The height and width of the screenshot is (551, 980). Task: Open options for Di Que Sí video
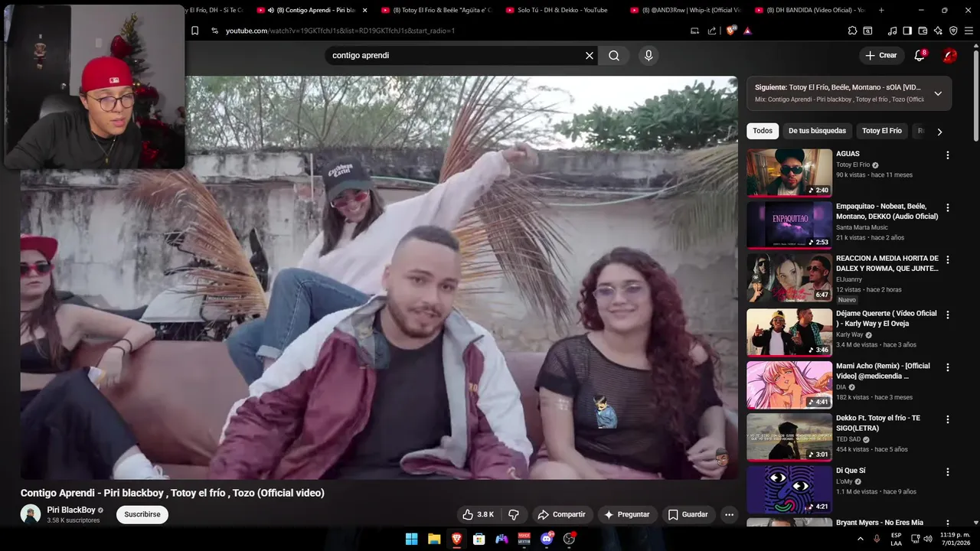pos(947,472)
